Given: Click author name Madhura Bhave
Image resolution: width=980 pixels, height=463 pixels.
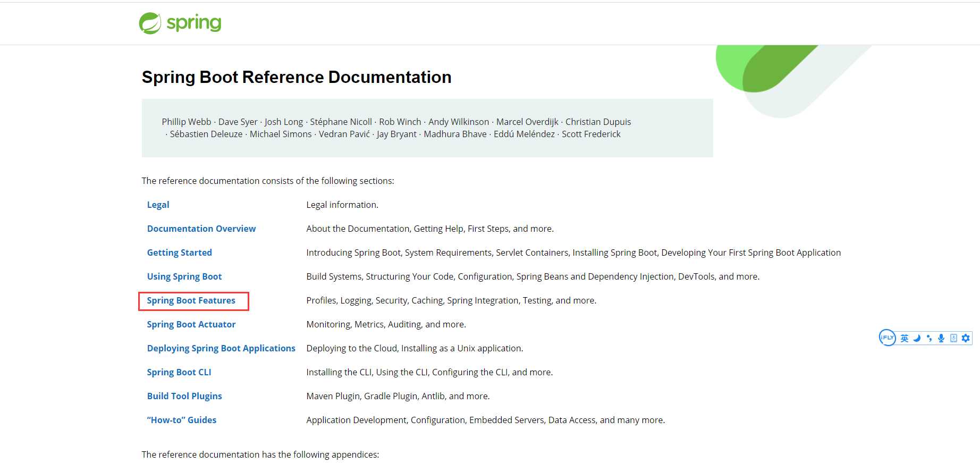Looking at the screenshot, I should coord(455,134).
